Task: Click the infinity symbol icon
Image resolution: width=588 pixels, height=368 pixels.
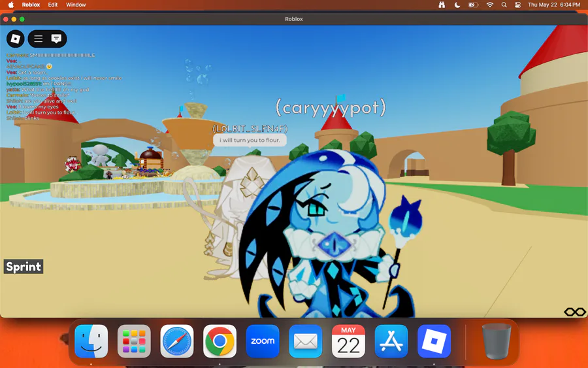Action: click(575, 312)
